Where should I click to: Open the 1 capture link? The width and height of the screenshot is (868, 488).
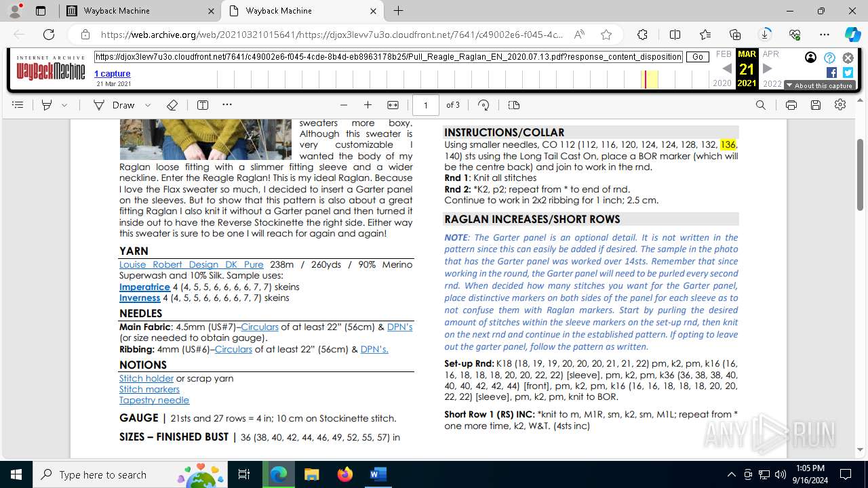point(113,74)
